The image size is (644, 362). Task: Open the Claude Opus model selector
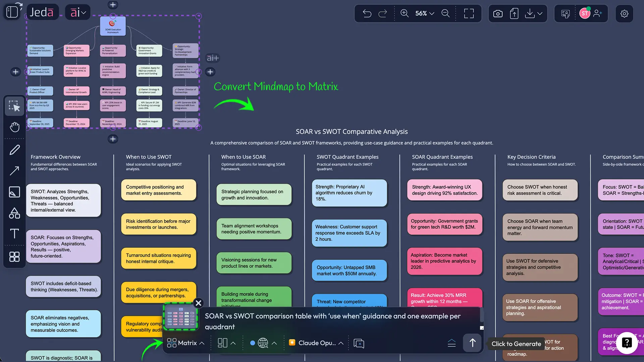316,343
